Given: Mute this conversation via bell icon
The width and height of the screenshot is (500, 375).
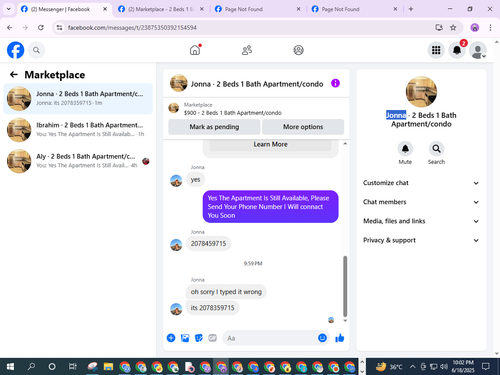Looking at the screenshot, I should click(405, 149).
